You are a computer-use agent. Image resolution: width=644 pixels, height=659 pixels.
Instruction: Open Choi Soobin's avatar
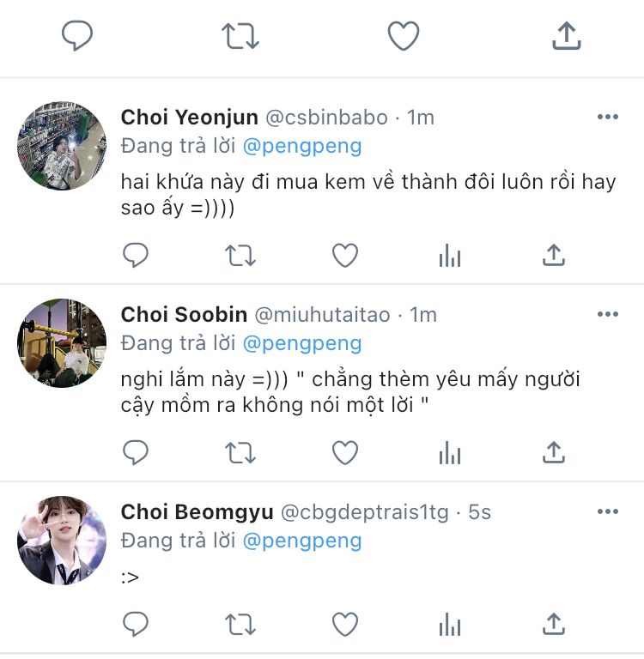(62, 343)
